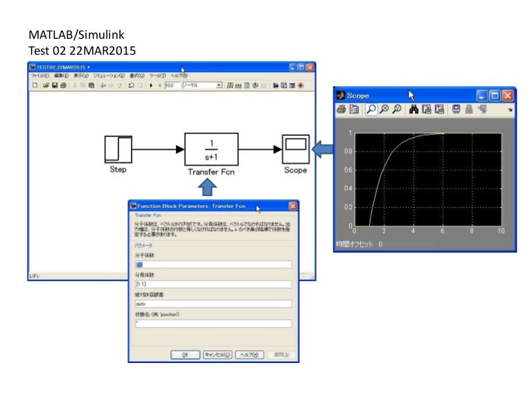Click the Save icon in Simulink toolbar

pos(55,85)
